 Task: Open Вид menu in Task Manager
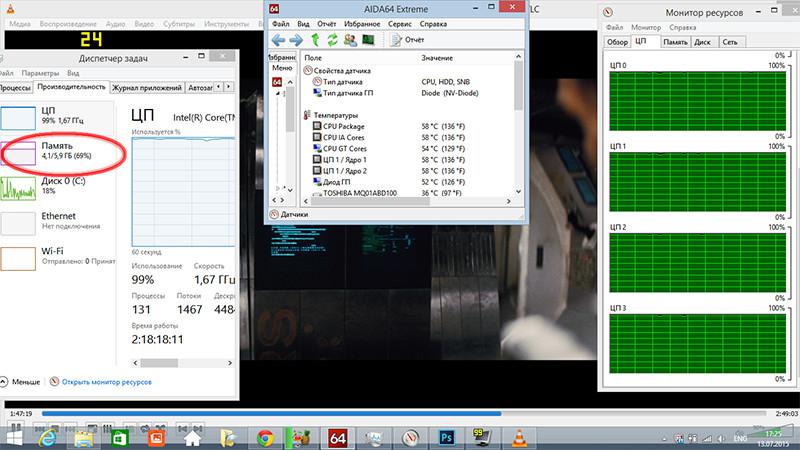pos(73,73)
